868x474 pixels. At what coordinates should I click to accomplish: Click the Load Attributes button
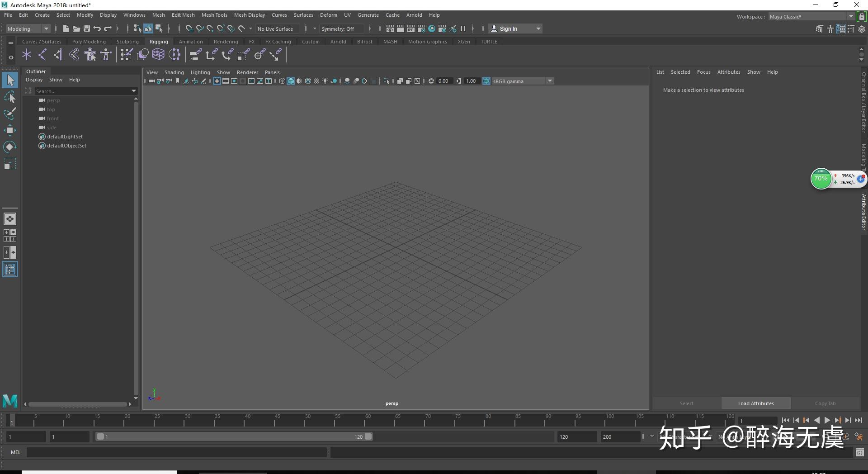click(755, 403)
